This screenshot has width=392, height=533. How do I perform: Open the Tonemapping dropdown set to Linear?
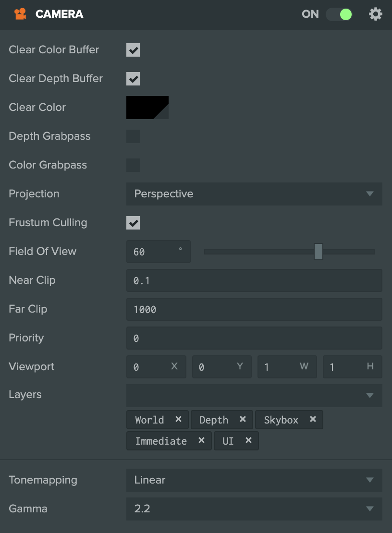point(254,480)
